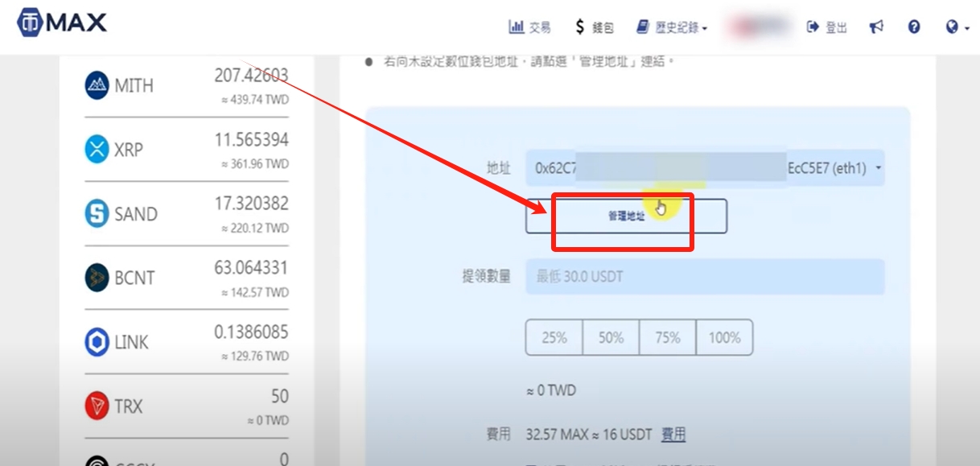
Task: Focus the 提領數量 amount input field
Action: [705, 277]
